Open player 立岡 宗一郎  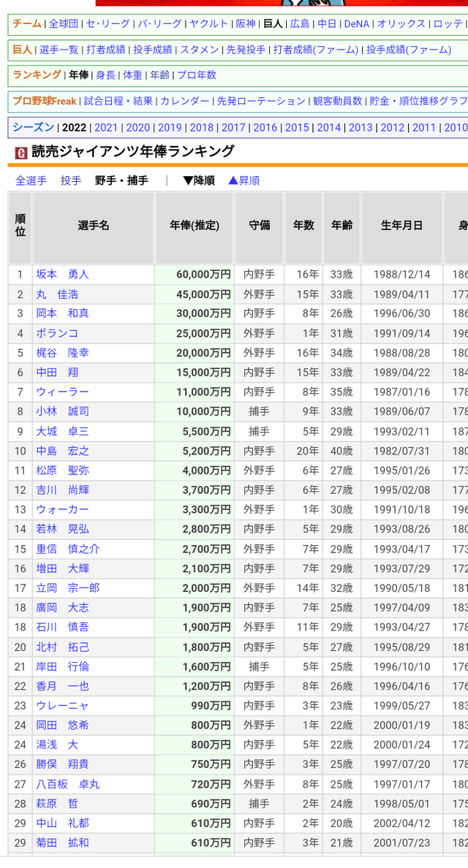(x=68, y=588)
